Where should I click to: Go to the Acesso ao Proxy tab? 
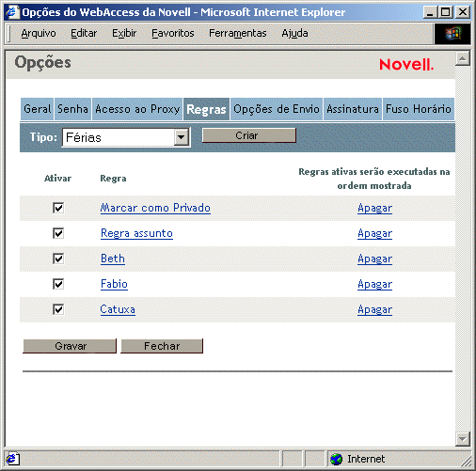[137, 109]
